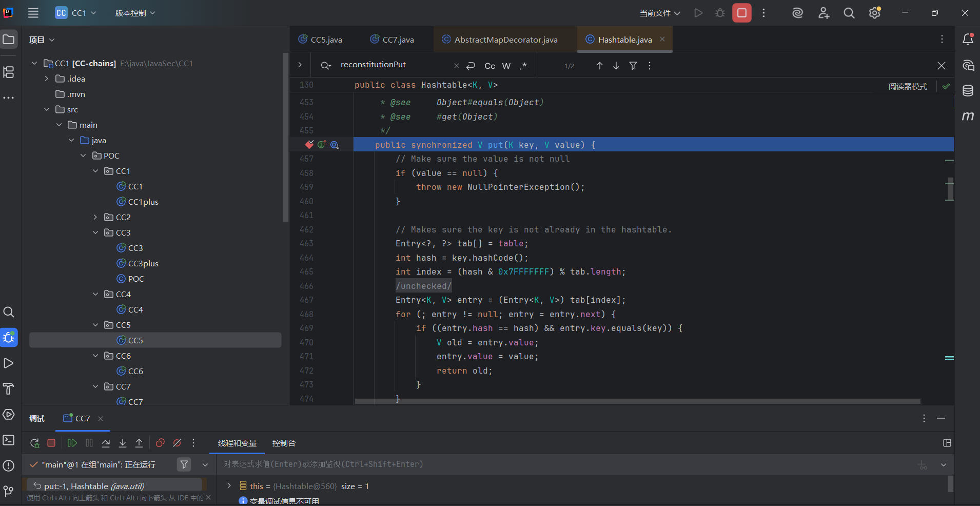The height and width of the screenshot is (506, 980).
Task: Toggle Match Case (Cc) in the search bar
Action: [489, 66]
